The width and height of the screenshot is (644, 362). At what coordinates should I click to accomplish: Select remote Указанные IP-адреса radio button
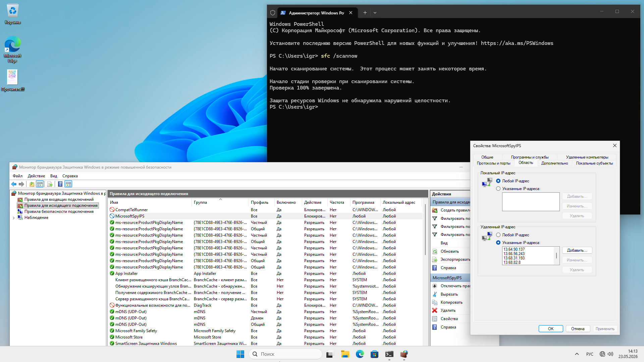[498, 243]
